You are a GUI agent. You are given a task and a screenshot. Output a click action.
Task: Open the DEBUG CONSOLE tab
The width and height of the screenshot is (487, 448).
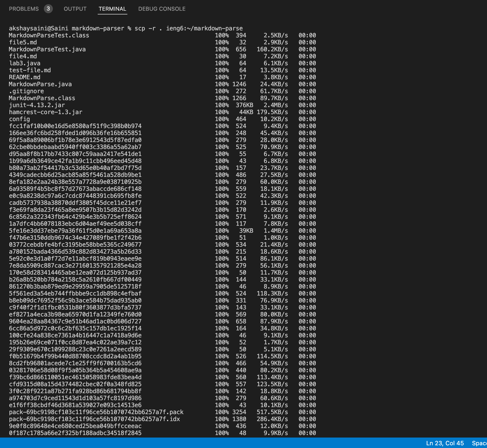click(162, 9)
